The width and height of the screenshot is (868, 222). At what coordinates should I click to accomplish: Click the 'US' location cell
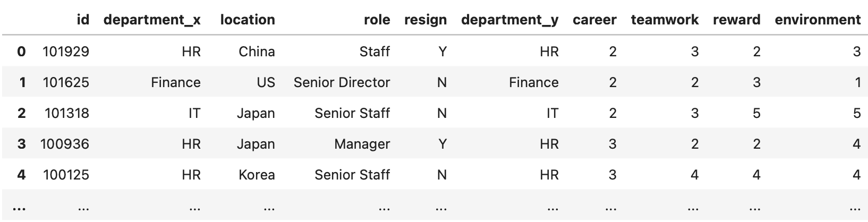(266, 82)
